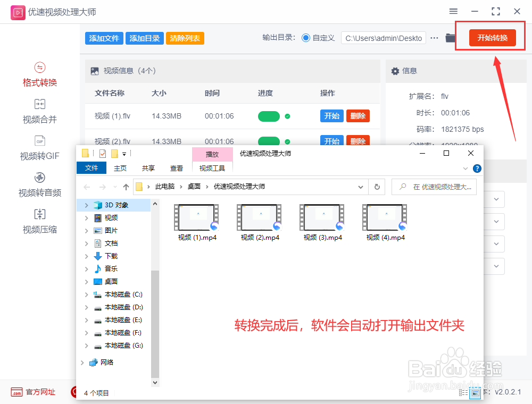532x404 pixels.
Task: Click the Explorer back arrow
Action: click(87, 187)
